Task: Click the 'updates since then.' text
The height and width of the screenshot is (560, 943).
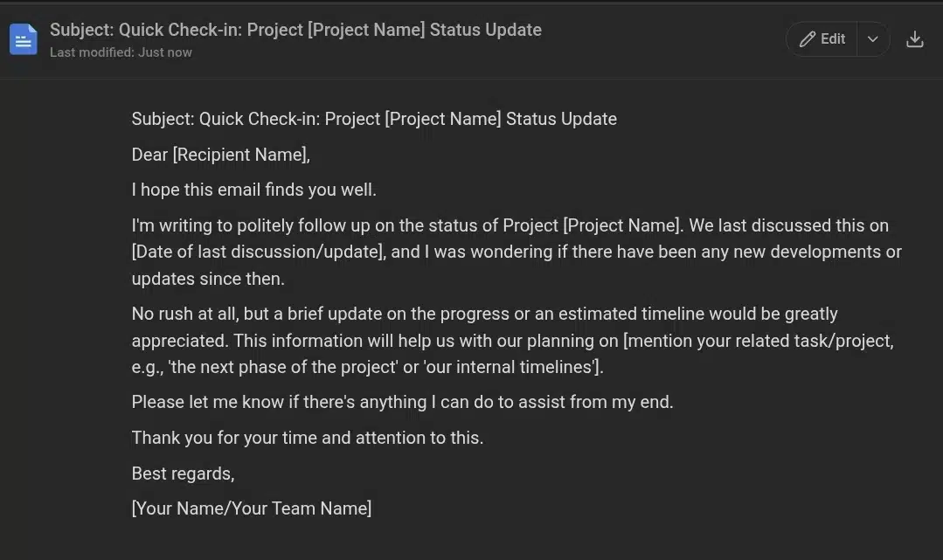Action: (208, 279)
